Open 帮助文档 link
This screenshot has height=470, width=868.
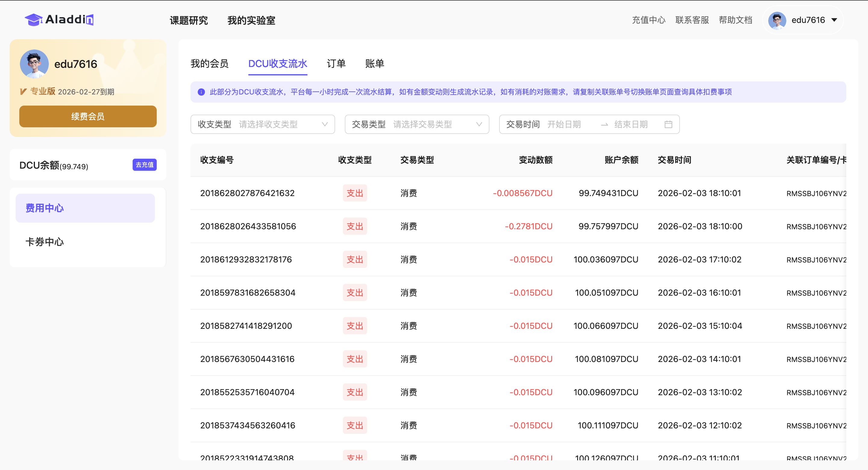pos(735,20)
